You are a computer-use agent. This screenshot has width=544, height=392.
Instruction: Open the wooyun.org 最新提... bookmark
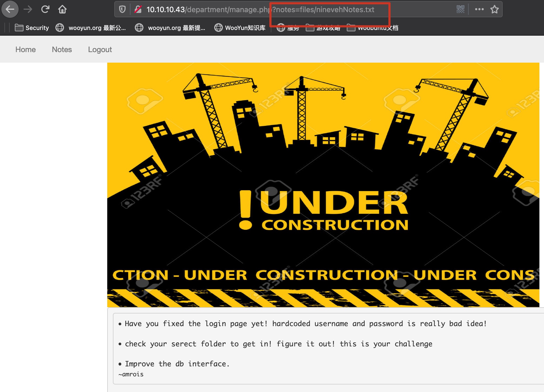(x=170, y=28)
